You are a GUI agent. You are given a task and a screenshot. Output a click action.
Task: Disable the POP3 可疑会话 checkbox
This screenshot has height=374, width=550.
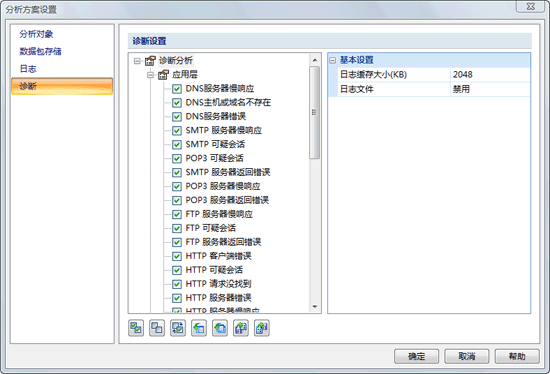tap(177, 159)
